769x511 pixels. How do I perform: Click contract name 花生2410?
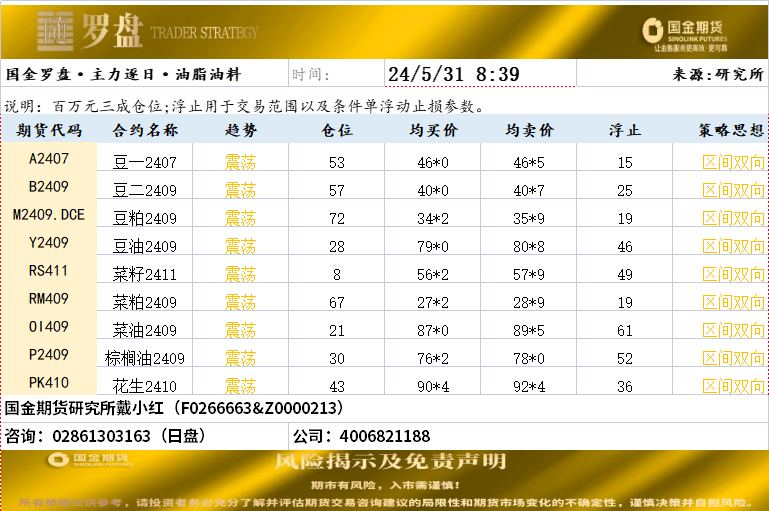pos(145,386)
